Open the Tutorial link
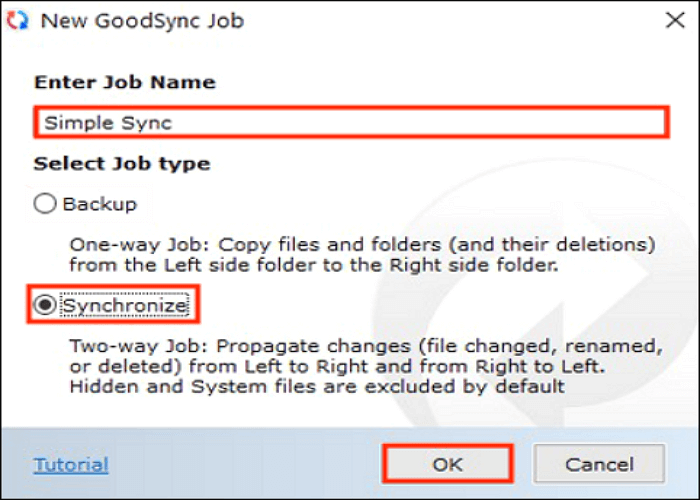 coord(71,464)
